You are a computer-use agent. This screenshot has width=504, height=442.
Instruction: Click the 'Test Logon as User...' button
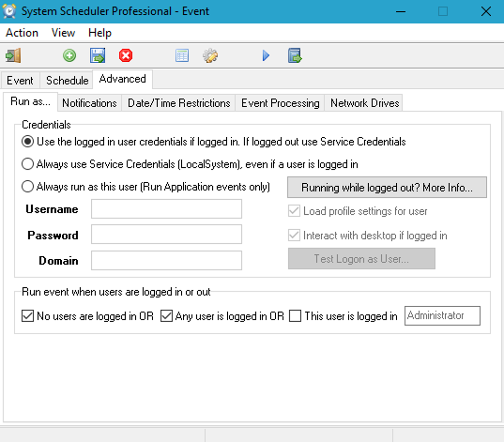(x=362, y=259)
